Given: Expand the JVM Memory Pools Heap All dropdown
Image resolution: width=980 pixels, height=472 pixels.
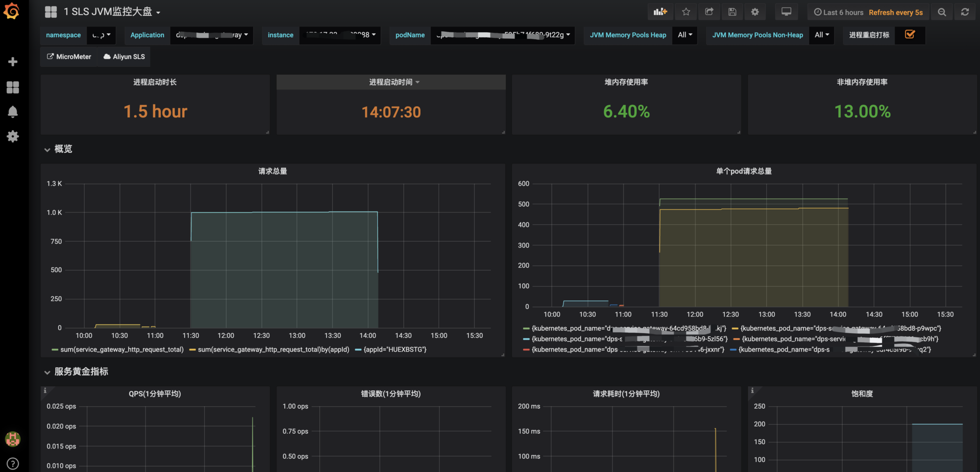Looking at the screenshot, I should 684,35.
